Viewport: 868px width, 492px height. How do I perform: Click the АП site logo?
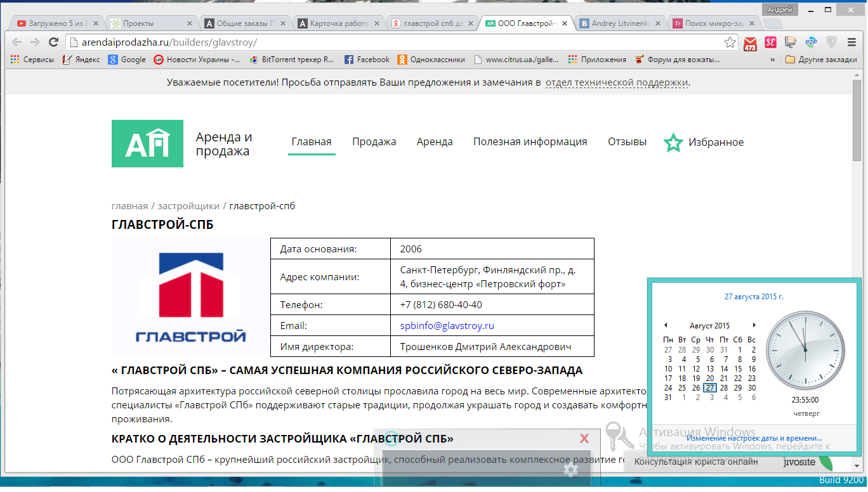click(x=147, y=143)
